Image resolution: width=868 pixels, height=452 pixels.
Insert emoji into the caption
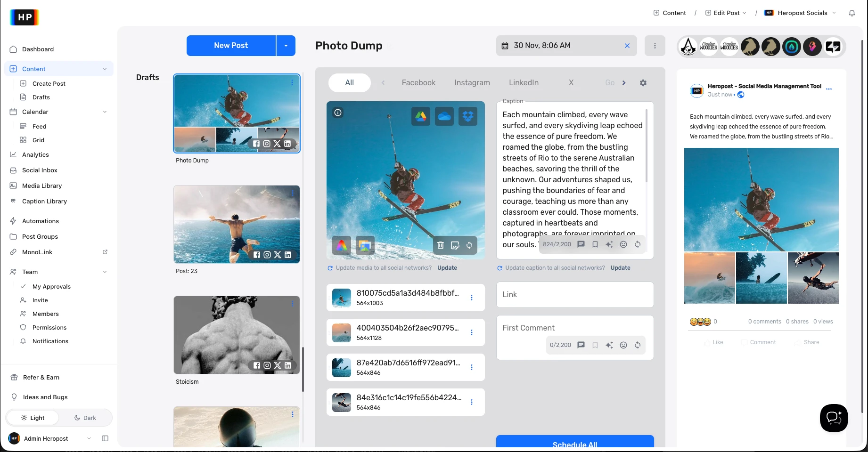(x=623, y=244)
